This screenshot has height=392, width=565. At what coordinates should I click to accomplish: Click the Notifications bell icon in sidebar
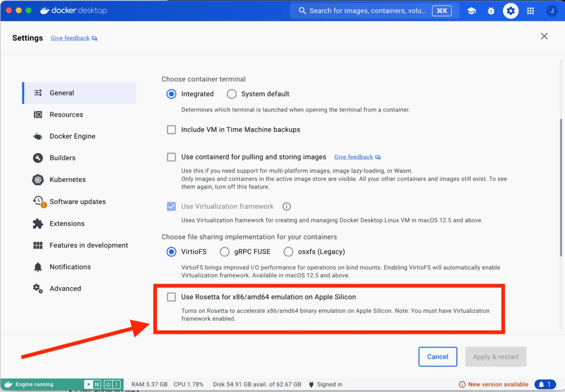tap(38, 267)
